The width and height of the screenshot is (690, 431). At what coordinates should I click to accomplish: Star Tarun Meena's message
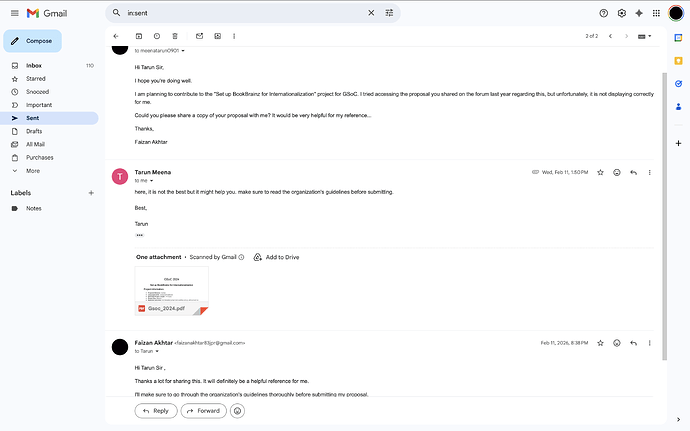tap(600, 173)
